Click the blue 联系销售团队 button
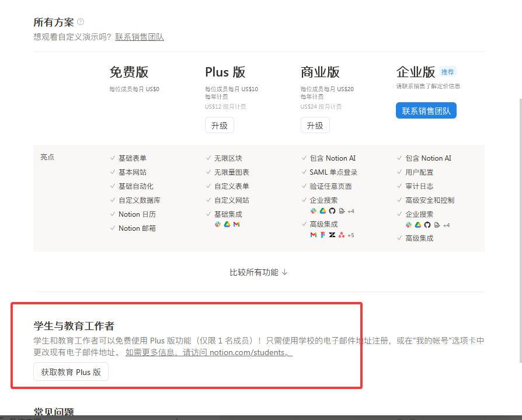The height and width of the screenshot is (420, 522). point(426,110)
